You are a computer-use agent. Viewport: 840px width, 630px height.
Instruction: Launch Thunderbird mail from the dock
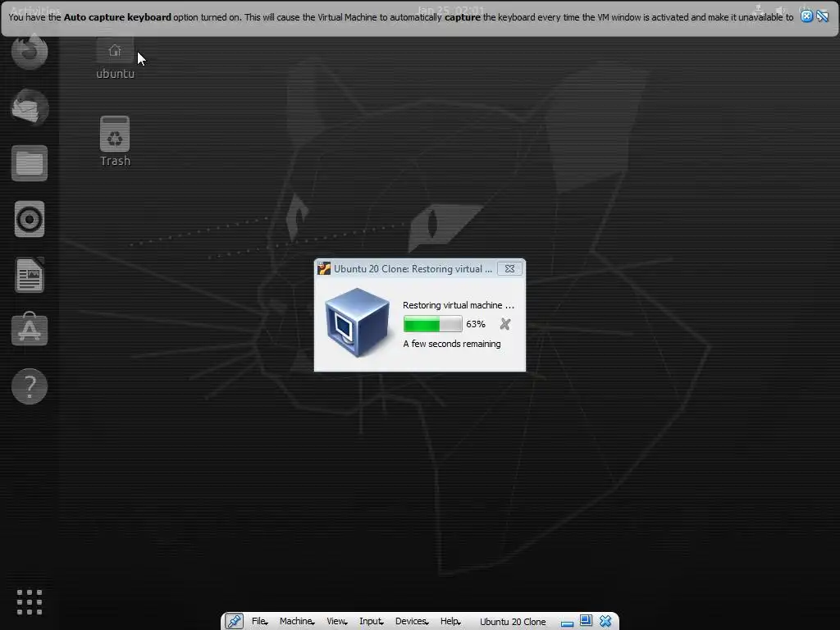pos(30,107)
